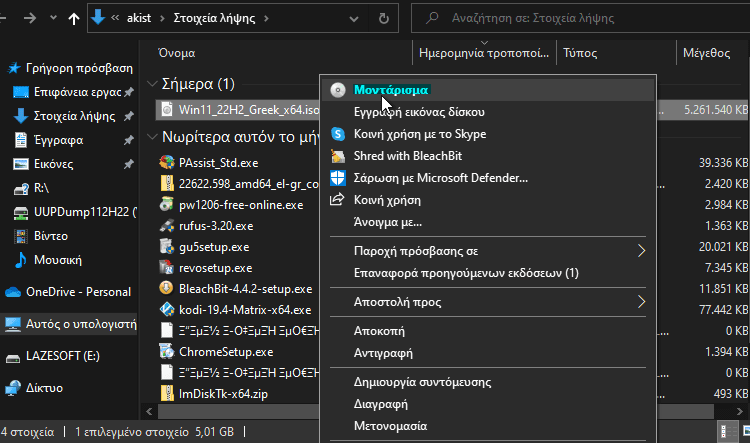Click horizontal scrollbar left arrow
Screen dimensions: 750x443
pyautogui.click(x=149, y=411)
